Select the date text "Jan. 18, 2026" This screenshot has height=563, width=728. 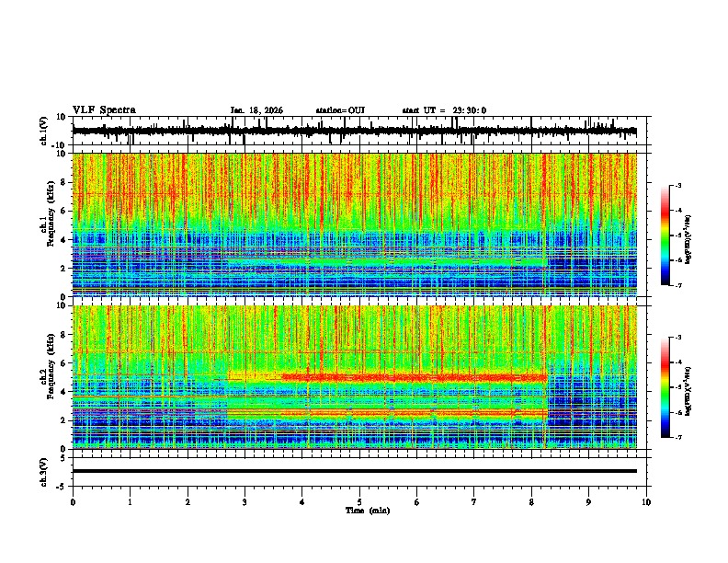tap(256, 110)
